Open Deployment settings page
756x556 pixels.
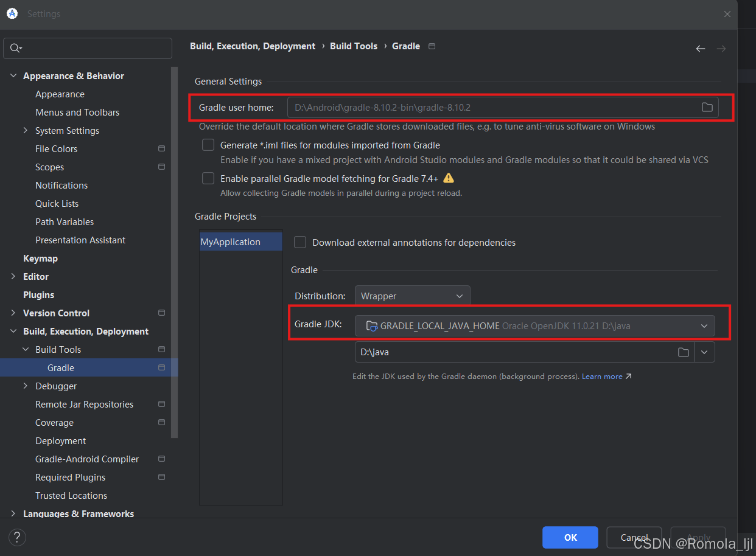[60, 441]
